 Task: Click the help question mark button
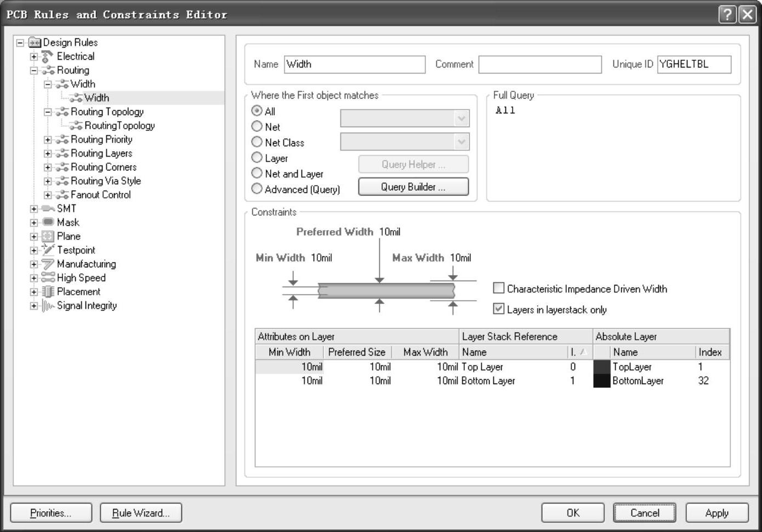coord(727,14)
